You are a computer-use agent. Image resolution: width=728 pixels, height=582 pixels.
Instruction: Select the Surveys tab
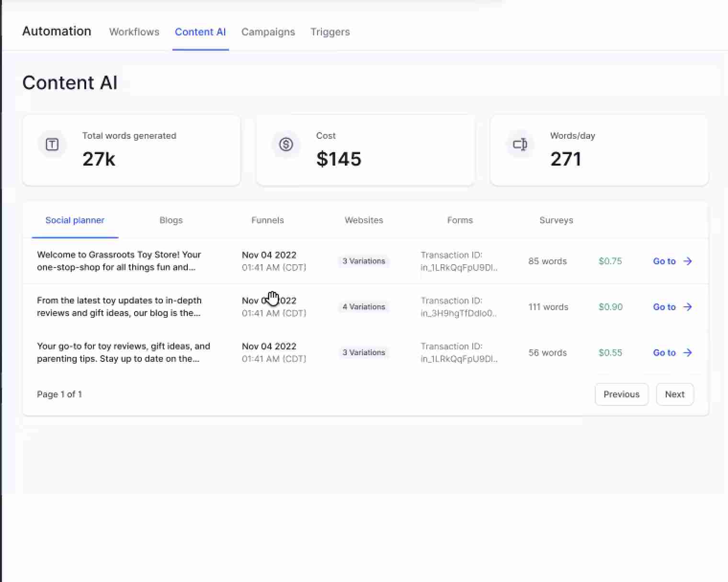[x=556, y=220]
